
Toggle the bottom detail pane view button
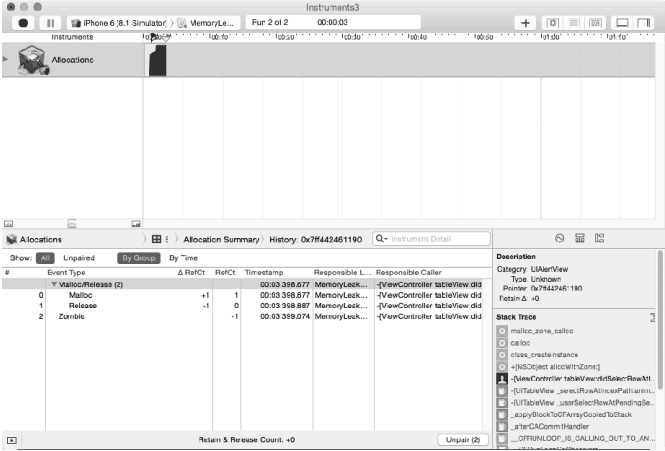620,22
